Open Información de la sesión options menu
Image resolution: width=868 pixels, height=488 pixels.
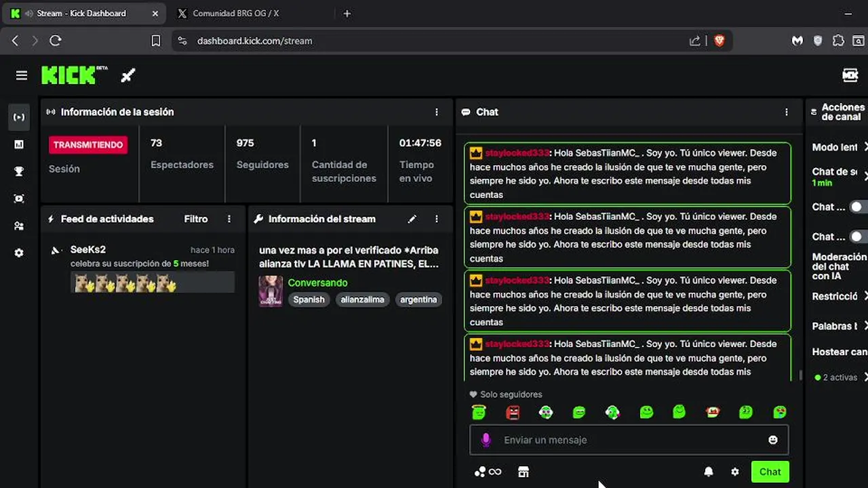[437, 112]
